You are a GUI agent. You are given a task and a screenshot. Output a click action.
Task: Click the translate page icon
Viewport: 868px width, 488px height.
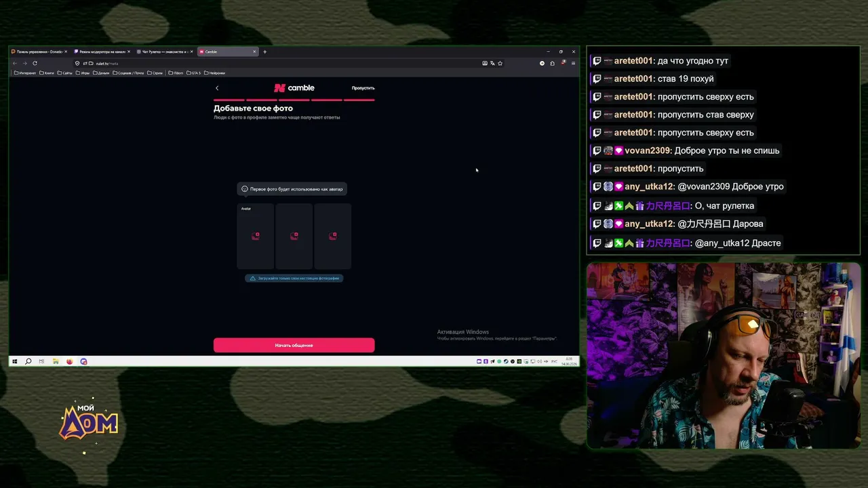point(492,63)
